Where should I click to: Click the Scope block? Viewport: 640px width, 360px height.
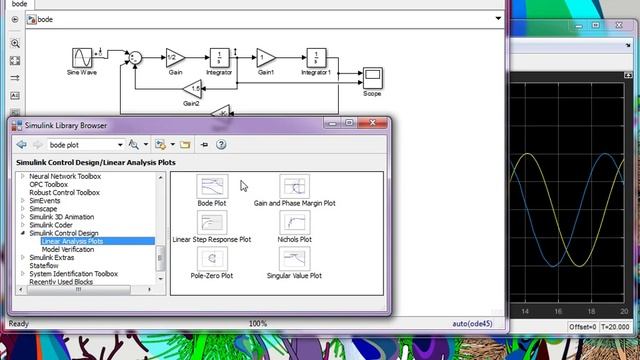pyautogui.click(x=373, y=78)
